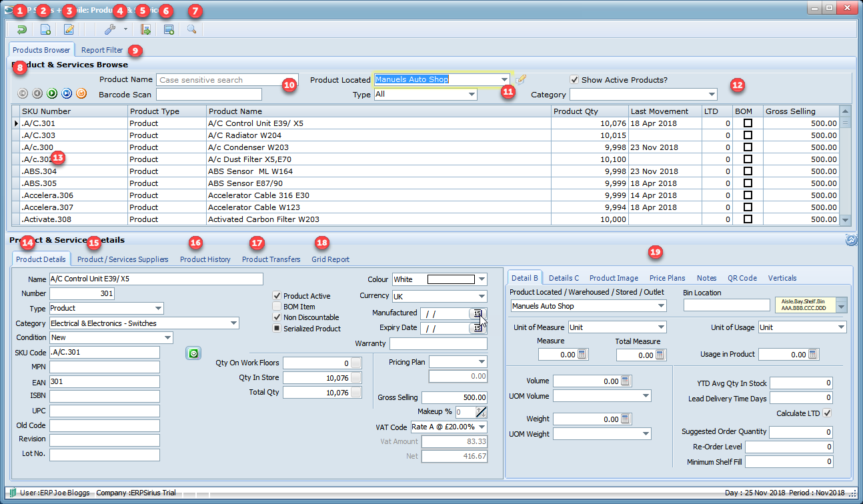Viewport: 863px width, 504px height.
Task: Toggle the Serialized Product checkbox
Action: [x=277, y=329]
